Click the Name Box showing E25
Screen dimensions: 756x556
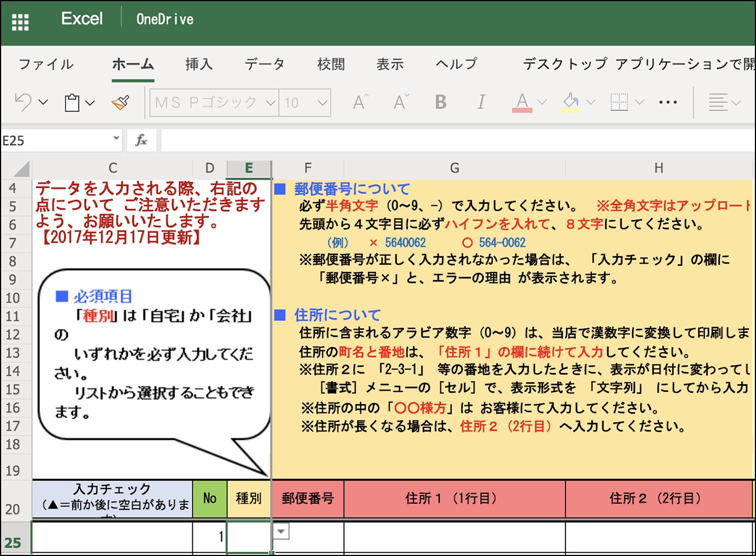56,141
